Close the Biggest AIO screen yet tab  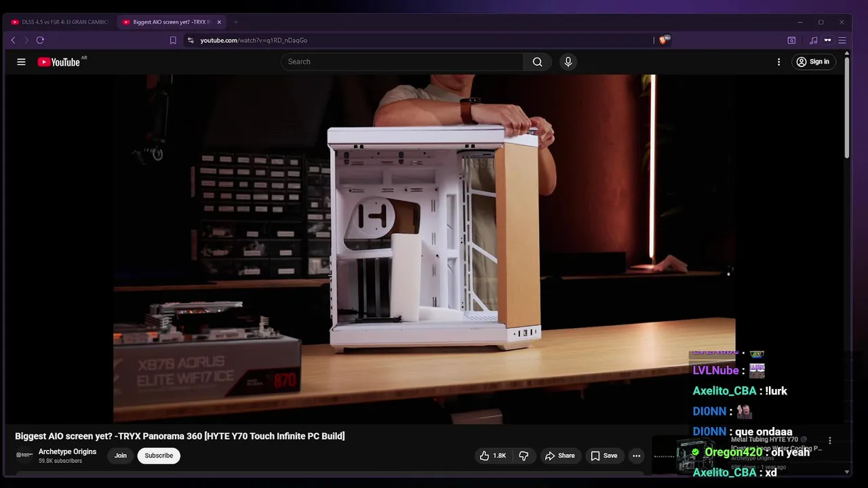click(x=219, y=22)
